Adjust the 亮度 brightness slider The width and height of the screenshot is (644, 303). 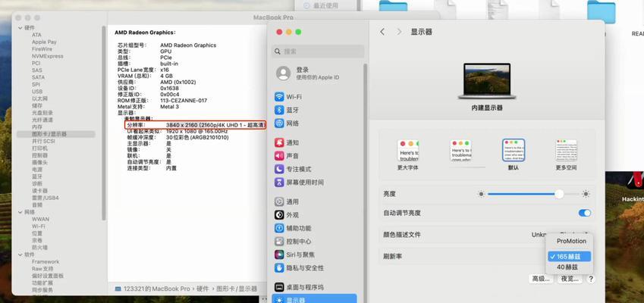click(x=534, y=194)
